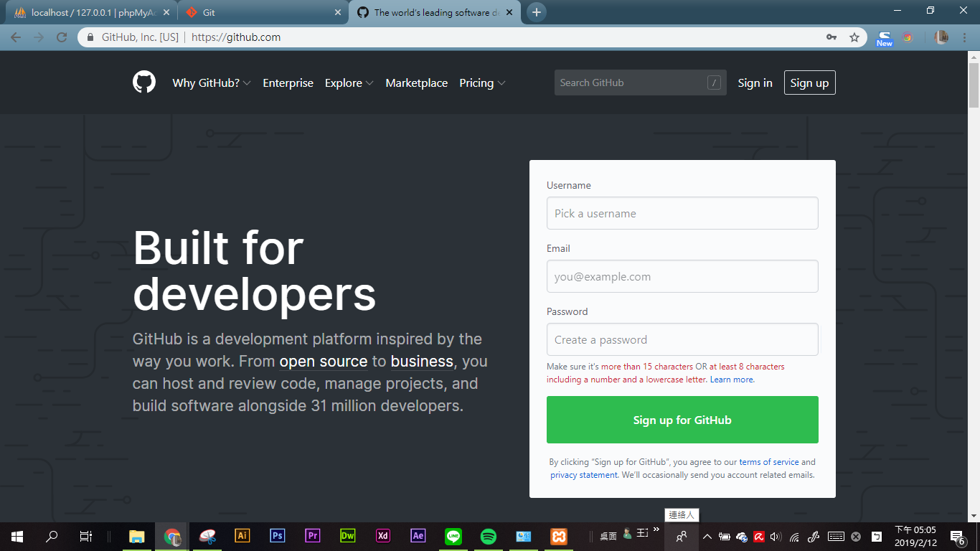Click the Sign in link
Screen dimensions: 980x551
[x=755, y=83]
